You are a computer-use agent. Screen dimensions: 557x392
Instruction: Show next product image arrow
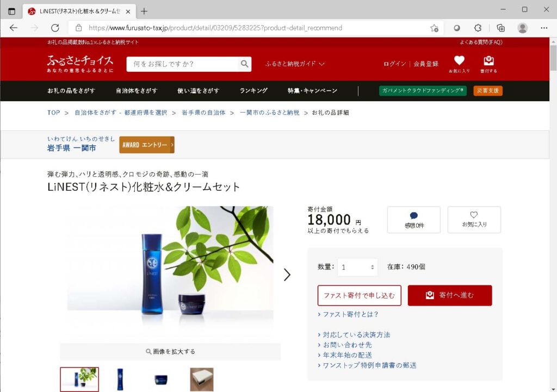(287, 275)
